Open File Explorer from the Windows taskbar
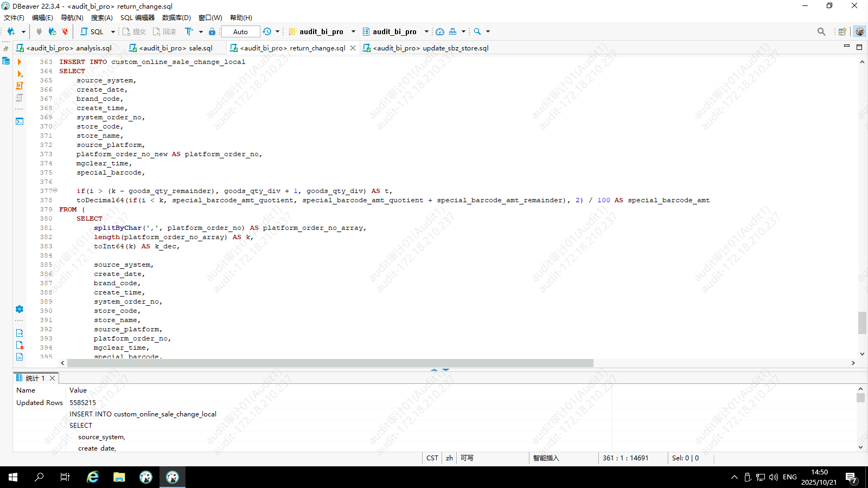Screen dimensions: 868x488 [119, 477]
